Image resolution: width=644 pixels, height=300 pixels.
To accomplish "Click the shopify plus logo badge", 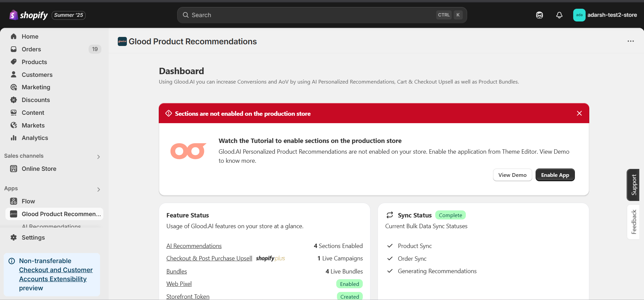I will tap(270, 258).
